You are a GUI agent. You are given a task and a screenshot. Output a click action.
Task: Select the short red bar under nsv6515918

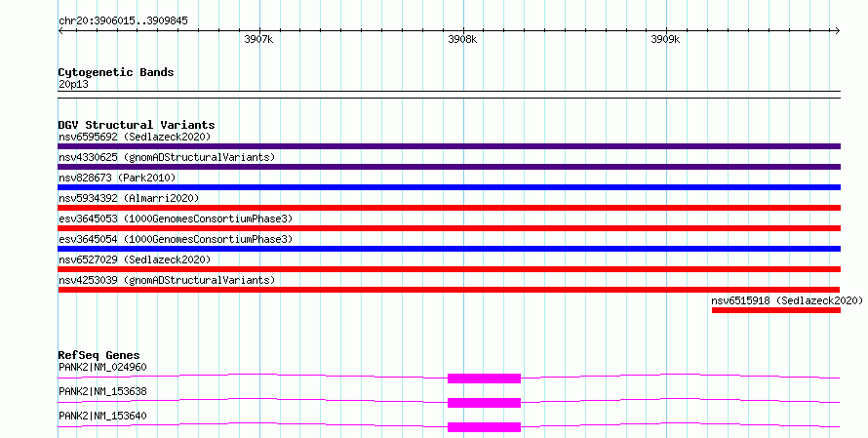point(776,310)
